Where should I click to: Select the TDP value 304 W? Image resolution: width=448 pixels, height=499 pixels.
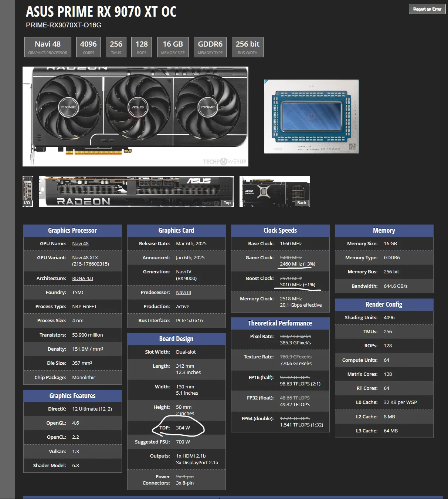coord(183,428)
